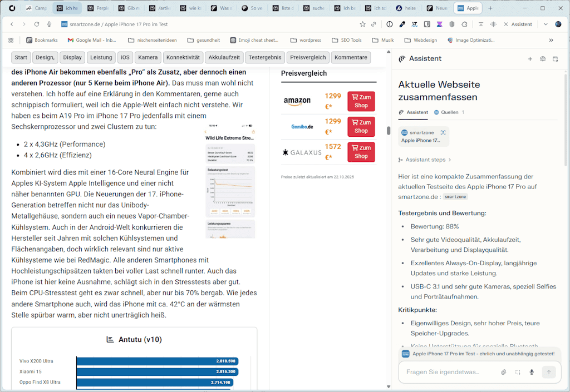Start a new Assistant chat via the plus icon
The image size is (570, 392).
click(x=530, y=58)
